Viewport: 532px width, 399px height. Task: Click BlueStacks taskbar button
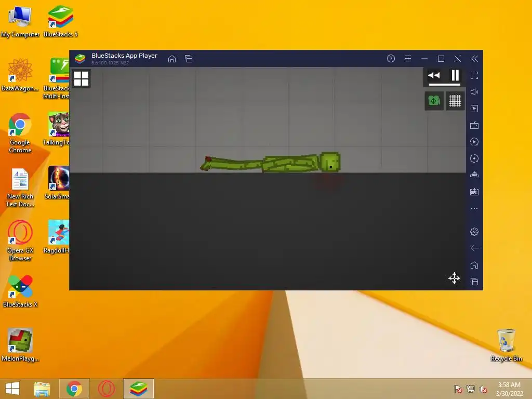click(x=139, y=389)
